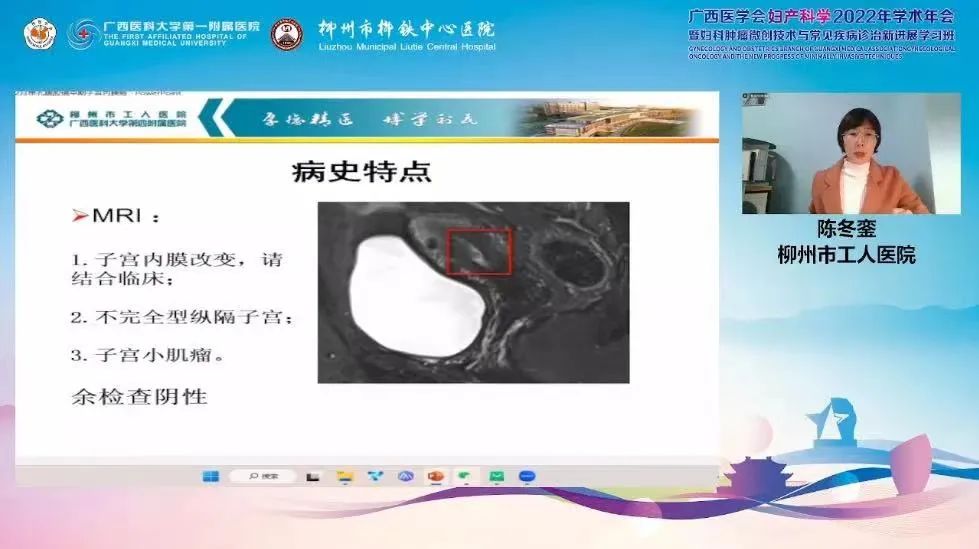
Task: Click the speaker's webcam video
Action: [x=851, y=154]
